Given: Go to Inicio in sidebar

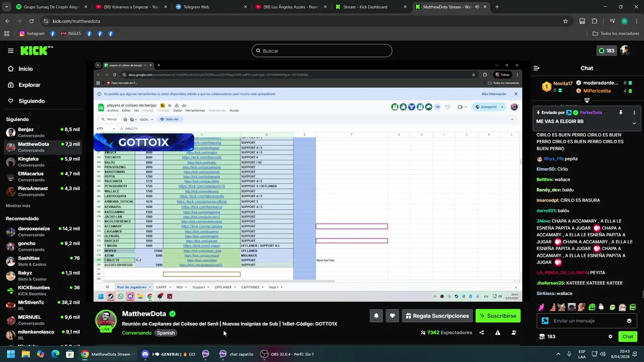Looking at the screenshot, I should point(26,69).
